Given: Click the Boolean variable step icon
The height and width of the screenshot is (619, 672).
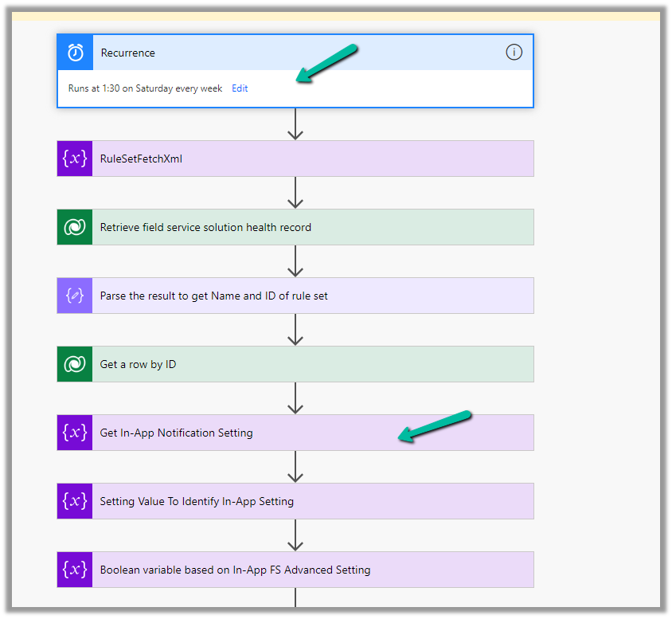Looking at the screenshot, I should (x=75, y=570).
